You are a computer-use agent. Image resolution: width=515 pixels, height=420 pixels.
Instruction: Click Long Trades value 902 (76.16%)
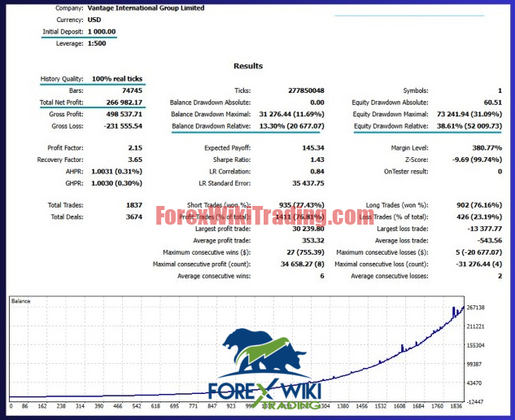(479, 205)
